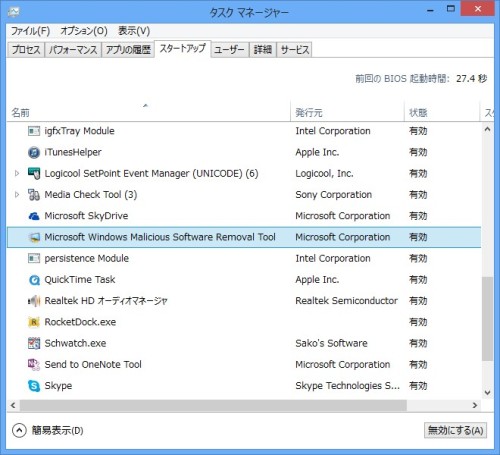Click the QuickTime Task icon

click(x=34, y=280)
